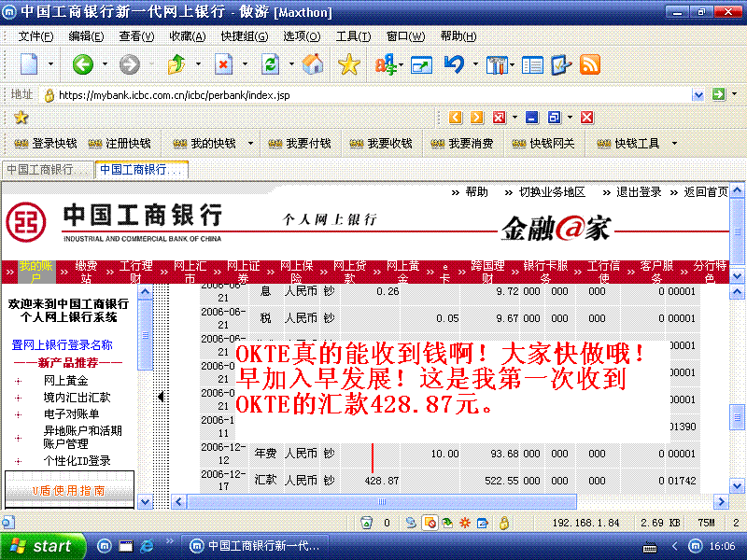Screen dimensions: 747x560
Task: Click down arrow of left panel scrollbar
Action: (145, 501)
